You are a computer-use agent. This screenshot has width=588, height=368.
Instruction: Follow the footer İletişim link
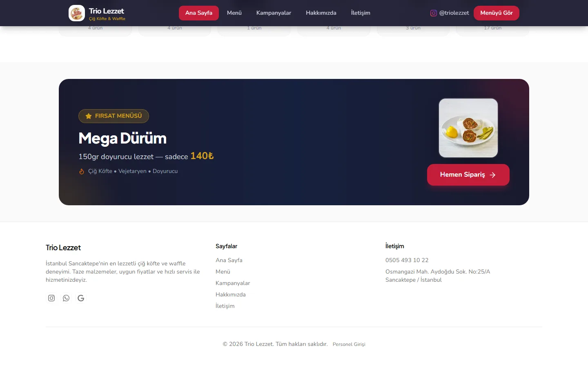[225, 306]
